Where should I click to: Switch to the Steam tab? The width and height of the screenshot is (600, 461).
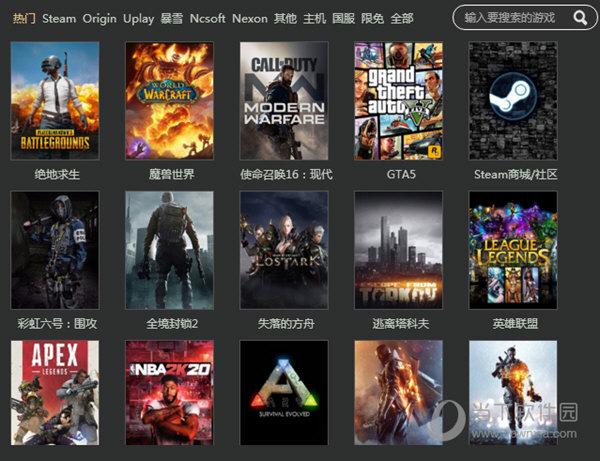[x=59, y=18]
